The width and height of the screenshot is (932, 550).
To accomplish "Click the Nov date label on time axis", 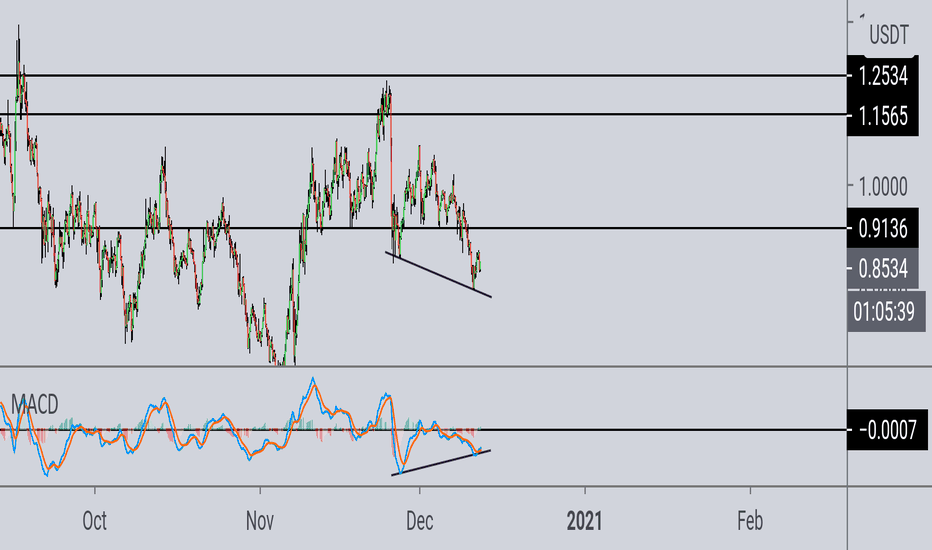I will (x=260, y=521).
